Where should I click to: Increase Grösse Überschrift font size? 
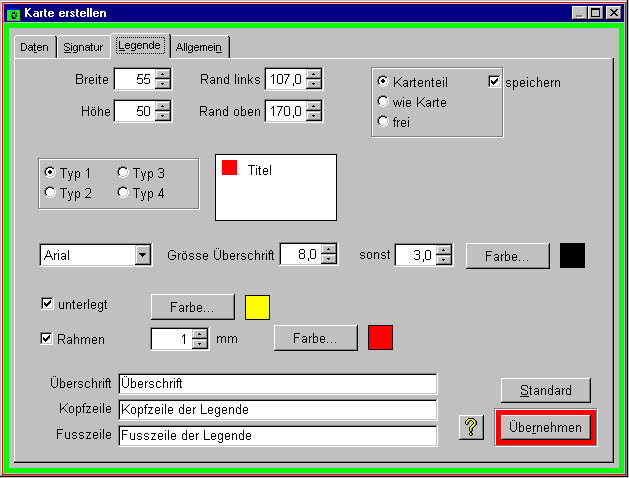329,250
